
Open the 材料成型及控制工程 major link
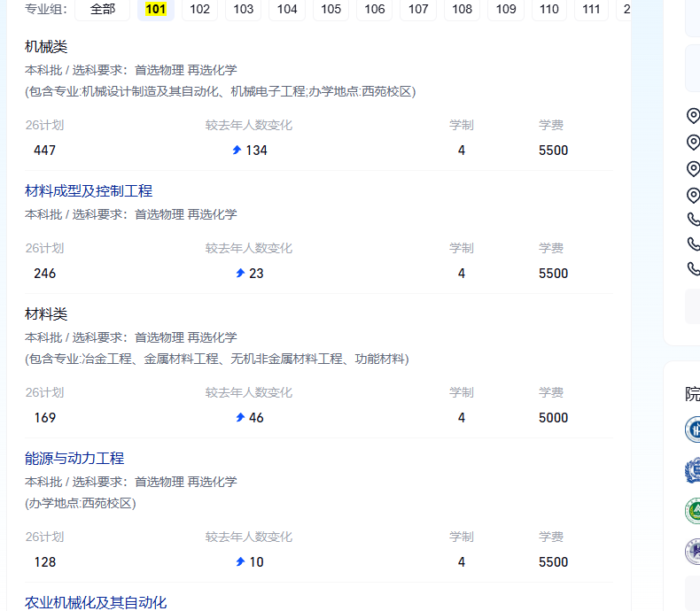[89, 191]
